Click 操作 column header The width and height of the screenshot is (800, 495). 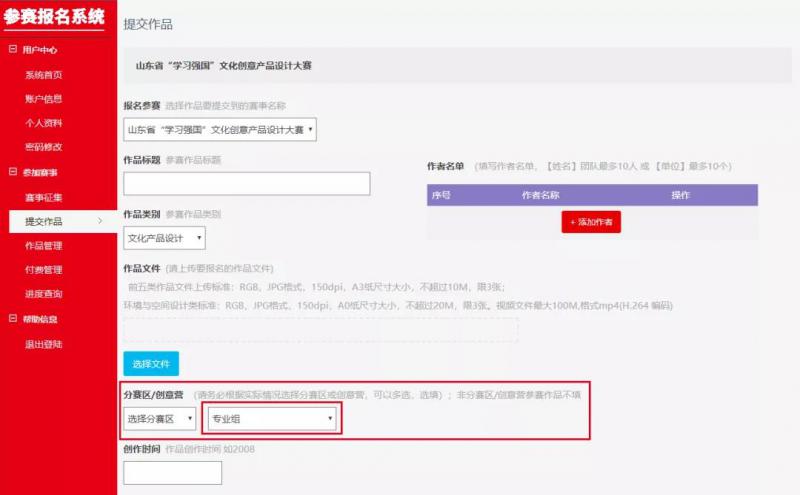681,195
